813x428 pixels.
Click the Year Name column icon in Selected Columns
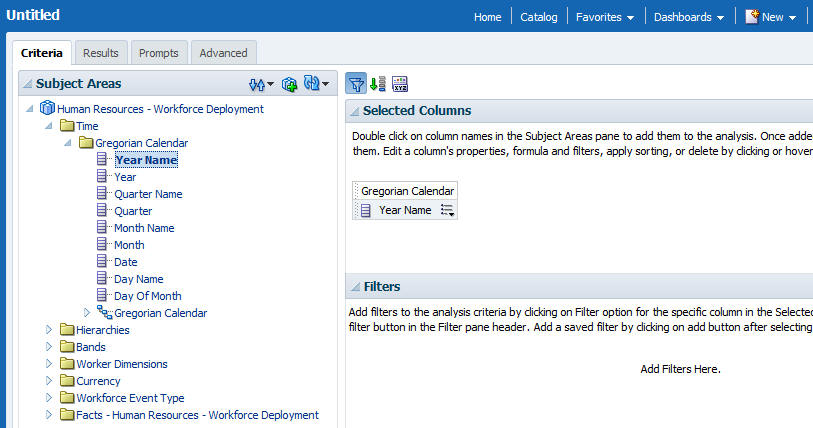(366, 210)
